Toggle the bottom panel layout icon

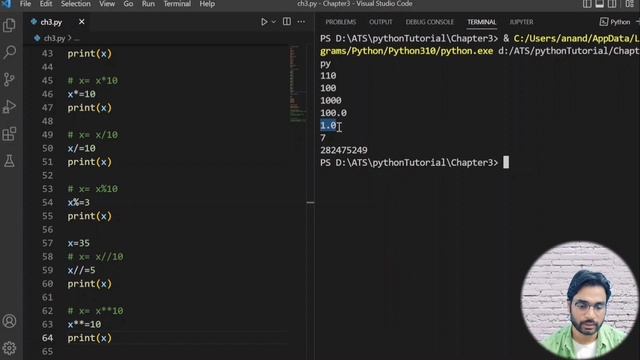(600, 4)
